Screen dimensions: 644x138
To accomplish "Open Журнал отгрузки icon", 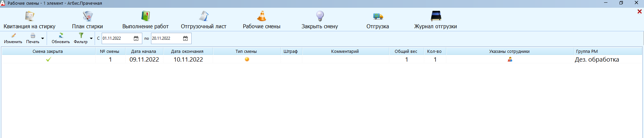I will (436, 16).
